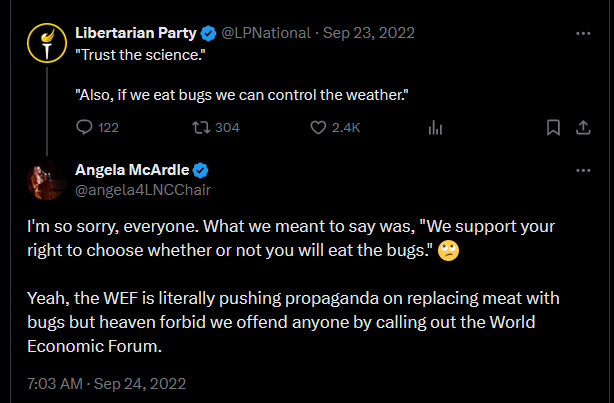Open Angela McArdle's profile picture
The image size is (614, 403).
[47, 180]
